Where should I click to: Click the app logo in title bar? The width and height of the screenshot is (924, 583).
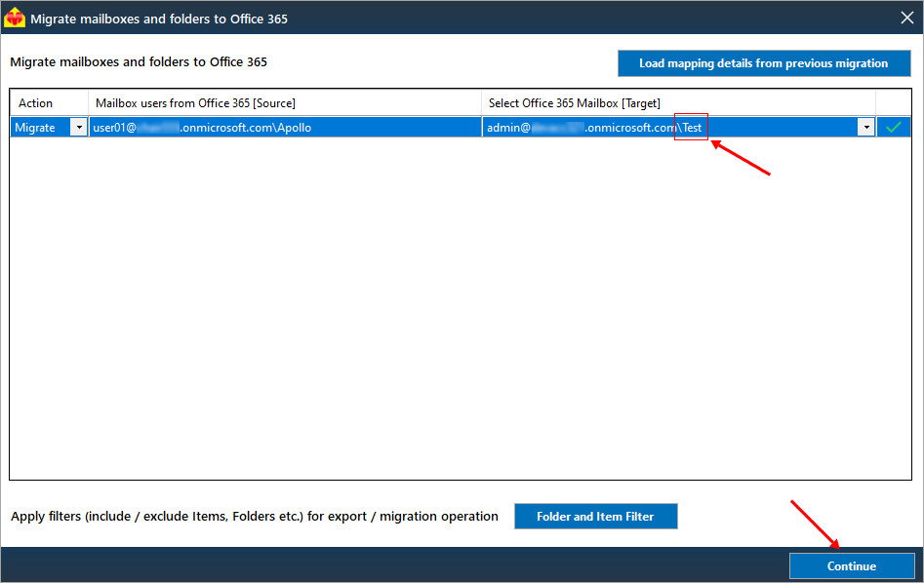[x=15, y=18]
